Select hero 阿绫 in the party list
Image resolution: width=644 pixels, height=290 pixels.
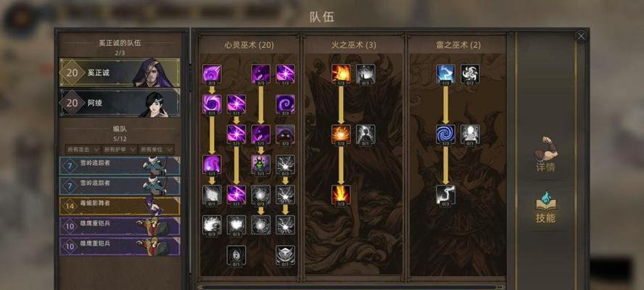[x=120, y=103]
